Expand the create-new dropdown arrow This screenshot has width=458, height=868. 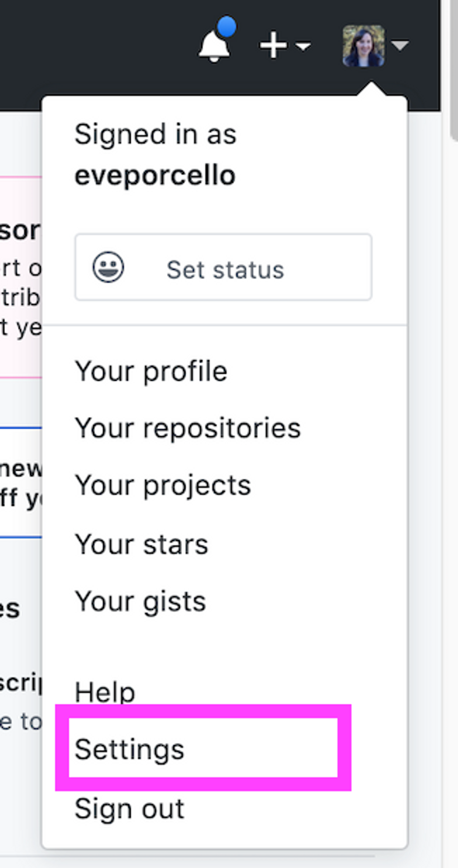[303, 46]
